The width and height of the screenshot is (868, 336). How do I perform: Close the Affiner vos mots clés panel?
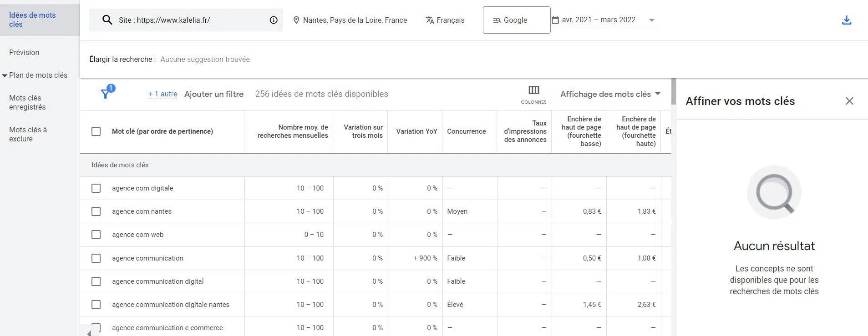(x=849, y=101)
